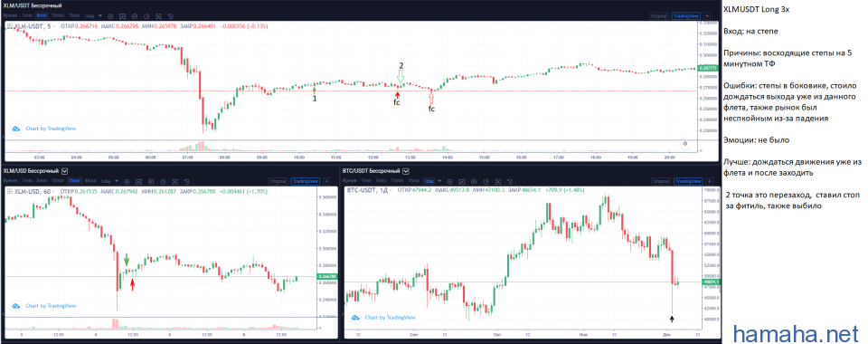Viewport: 868px width, 344px height.
Task: Select 5min timeframe in XLM/USDT panel
Action: 42,15
